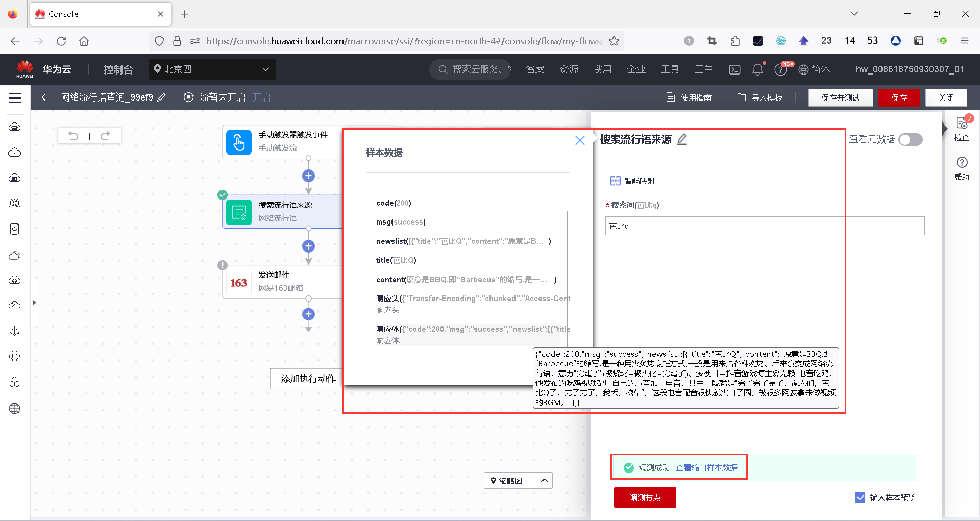Toggle the 查看元数据 switch

[911, 140]
